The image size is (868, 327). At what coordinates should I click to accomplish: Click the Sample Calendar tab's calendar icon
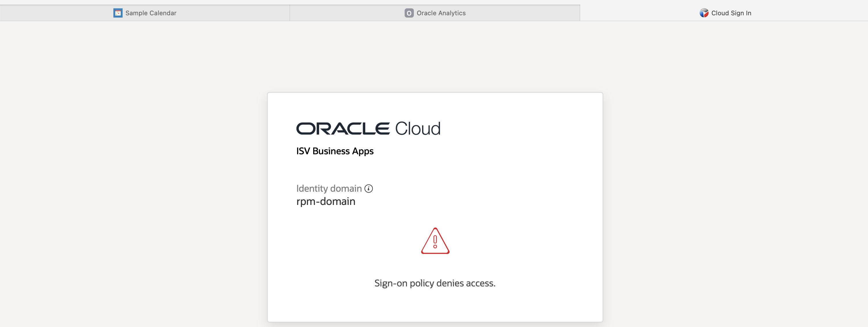point(118,13)
